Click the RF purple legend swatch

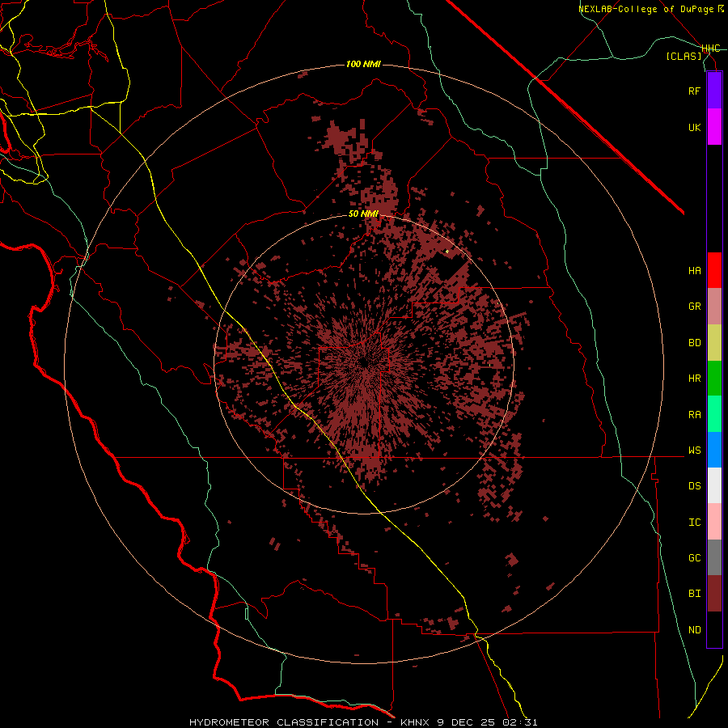click(714, 91)
